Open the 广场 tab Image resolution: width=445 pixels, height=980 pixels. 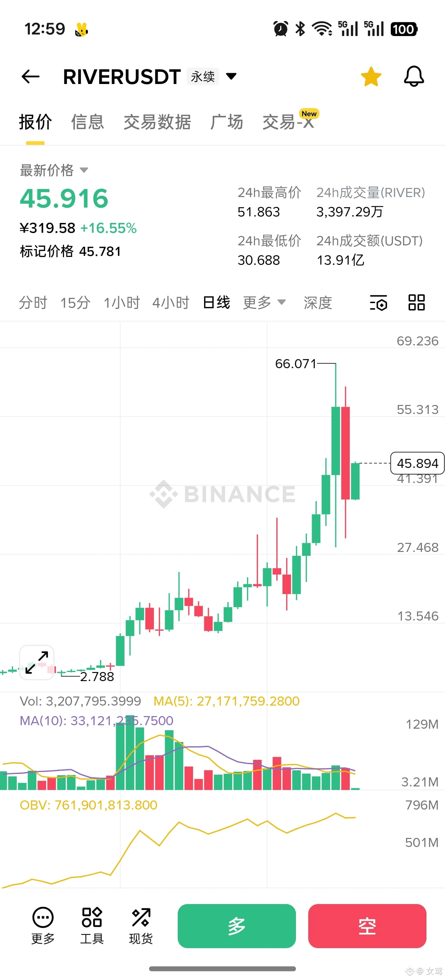click(226, 122)
